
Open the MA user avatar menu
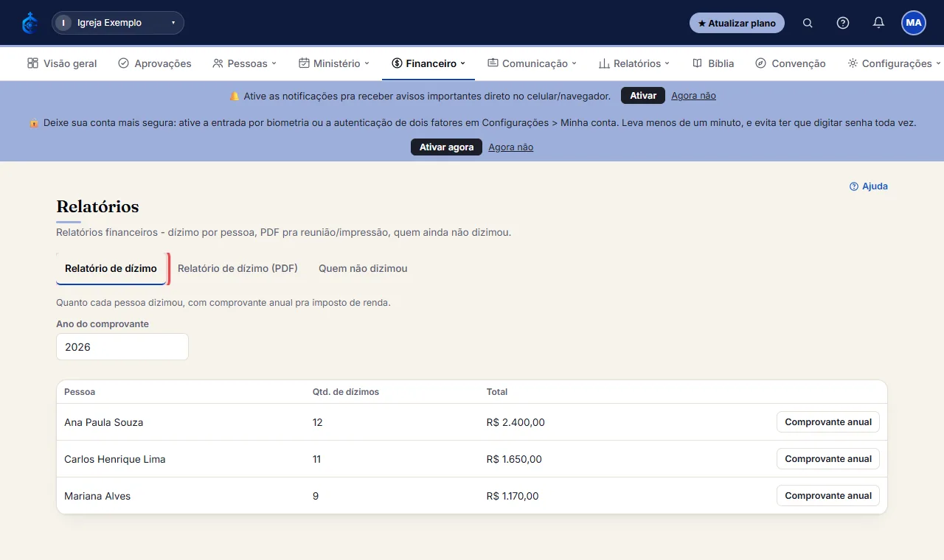(914, 23)
